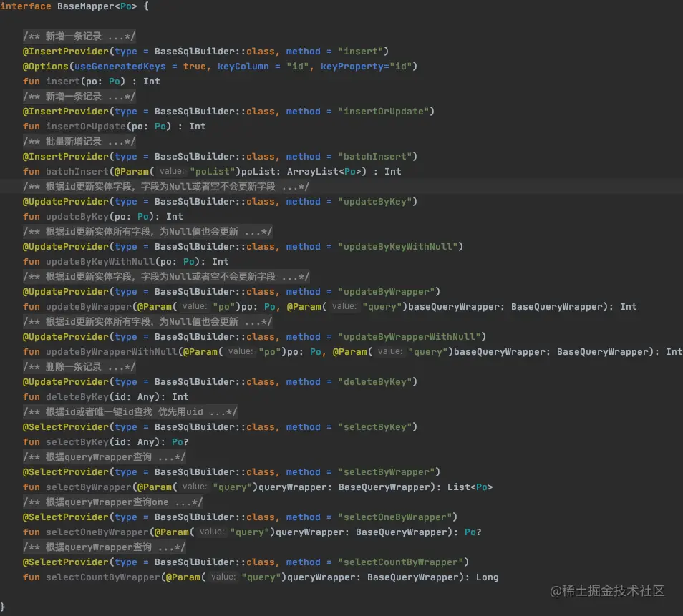Viewport: 683px width, 616px height.
Task: Click the "poList" string literal
Action: pos(213,172)
